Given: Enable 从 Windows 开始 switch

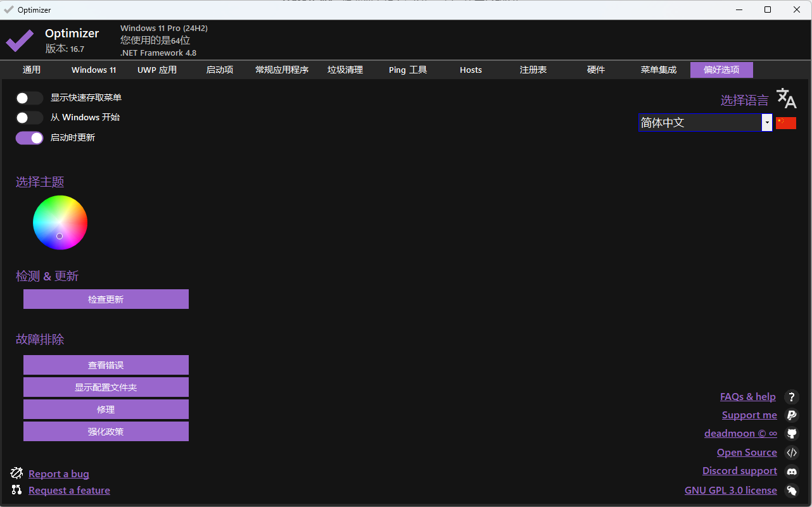Looking at the screenshot, I should tap(29, 118).
